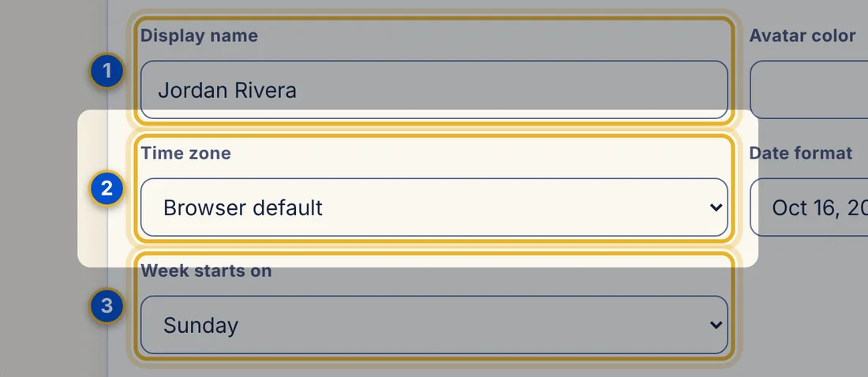Image resolution: width=868 pixels, height=377 pixels.
Task: Click the Oct 16 date format value
Action: (820, 208)
